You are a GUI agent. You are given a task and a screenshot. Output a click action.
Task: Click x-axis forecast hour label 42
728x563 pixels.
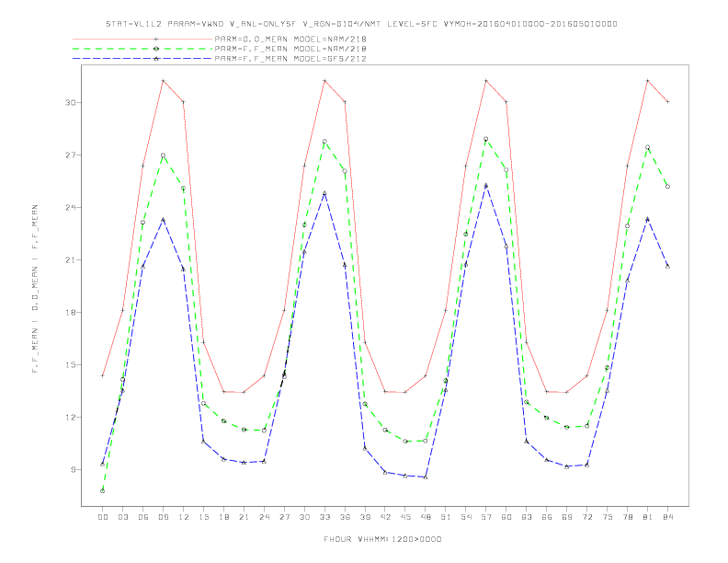pyautogui.click(x=385, y=517)
